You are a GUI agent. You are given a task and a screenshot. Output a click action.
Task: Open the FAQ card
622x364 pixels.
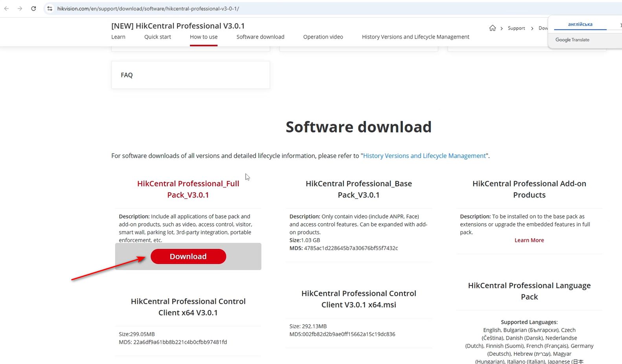190,75
